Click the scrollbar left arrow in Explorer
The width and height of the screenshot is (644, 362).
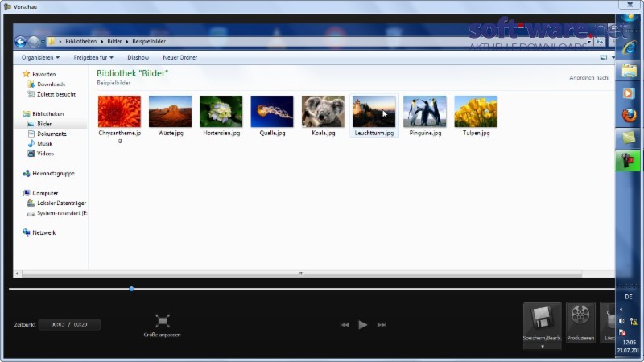pyautogui.click(x=17, y=274)
